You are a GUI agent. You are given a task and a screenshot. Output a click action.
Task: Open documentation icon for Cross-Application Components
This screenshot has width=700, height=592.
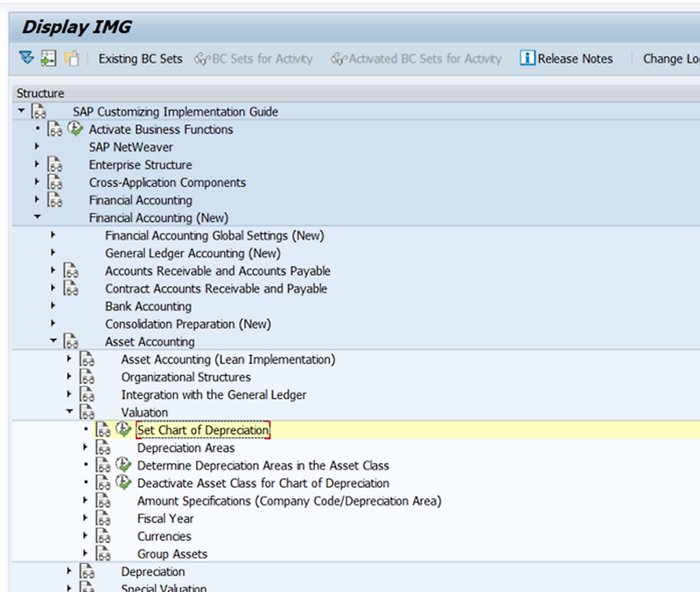pyautogui.click(x=55, y=182)
